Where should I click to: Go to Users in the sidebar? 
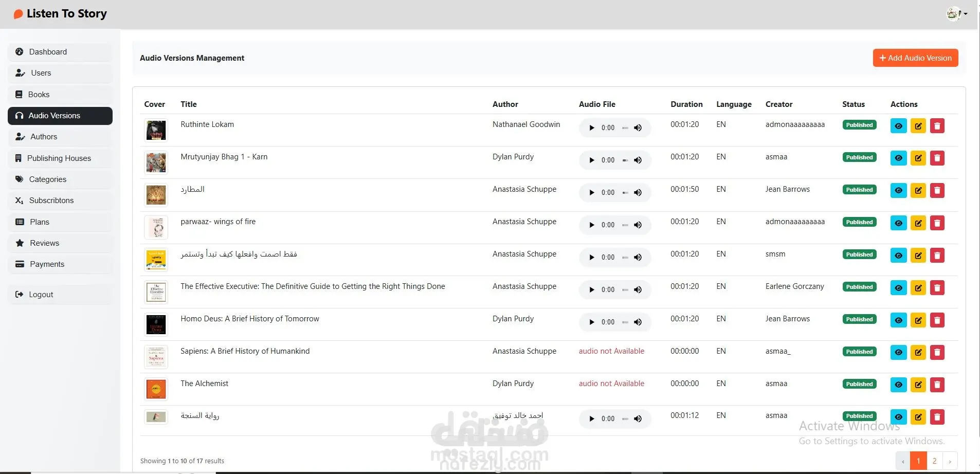[x=60, y=73]
